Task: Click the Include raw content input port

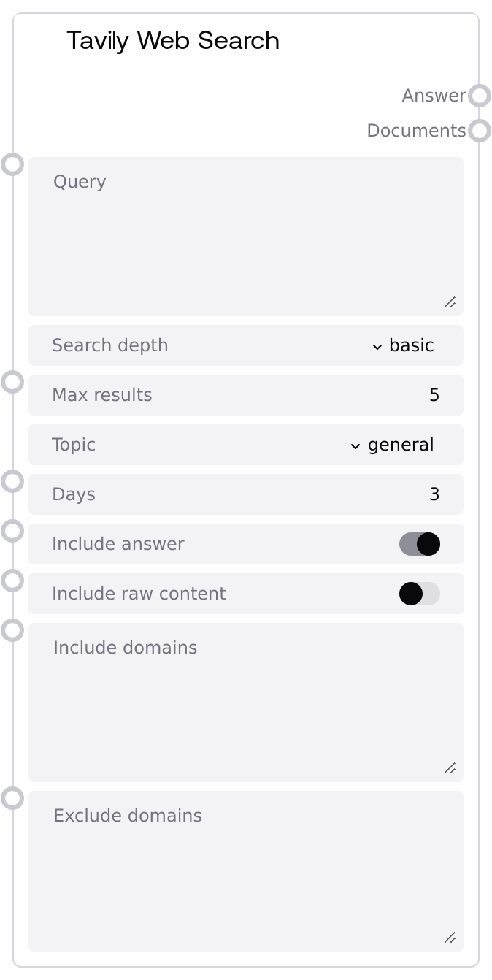Action: (x=12, y=581)
